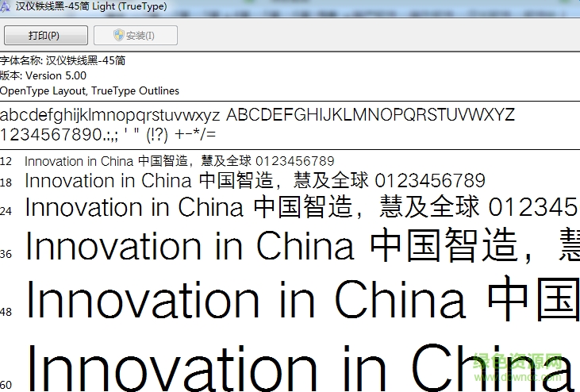Click the font viewer title bar icon
The image size is (580, 392).
pos(6,6)
